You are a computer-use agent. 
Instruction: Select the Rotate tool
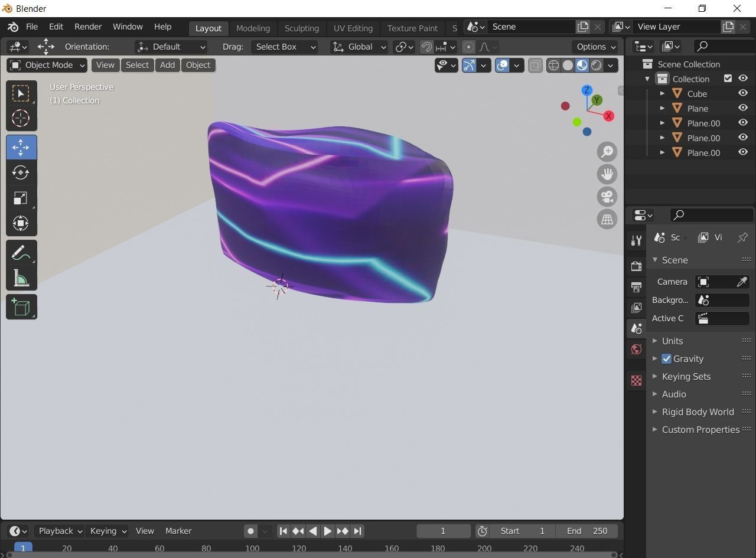[21, 172]
